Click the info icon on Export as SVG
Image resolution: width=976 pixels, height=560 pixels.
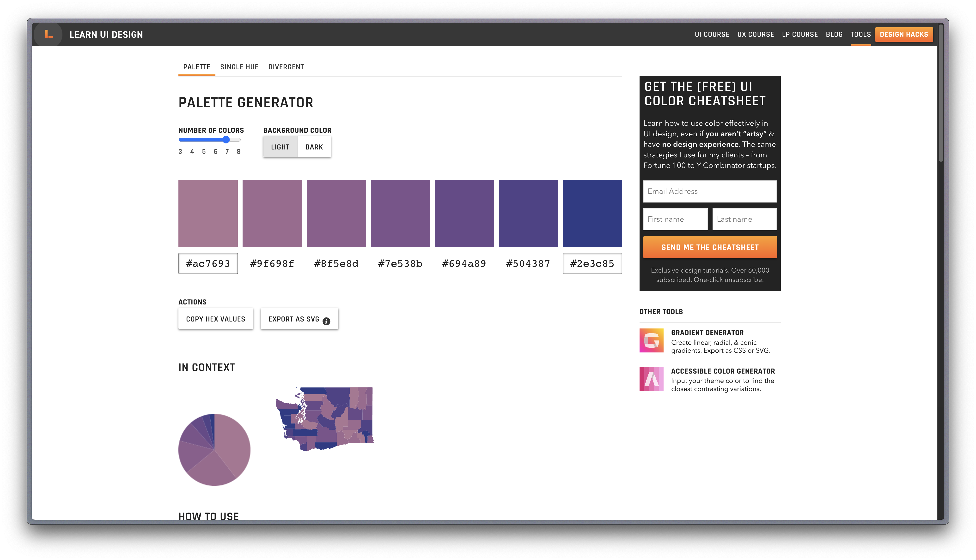[326, 321]
